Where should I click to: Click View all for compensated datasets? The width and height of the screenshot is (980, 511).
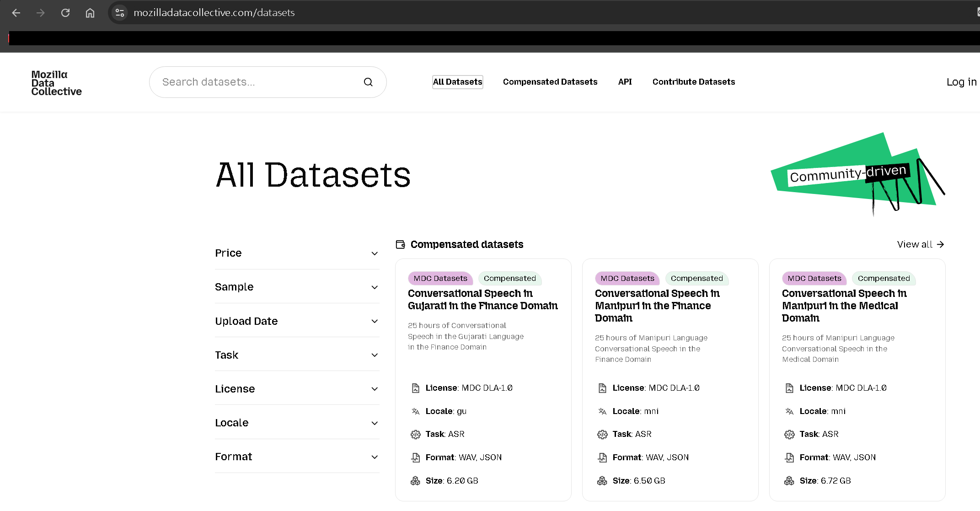coord(921,244)
